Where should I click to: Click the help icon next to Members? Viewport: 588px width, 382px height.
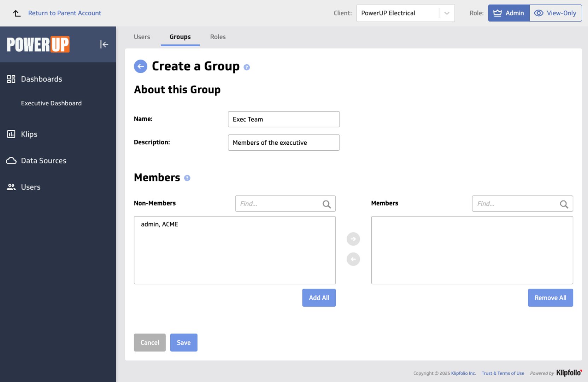(x=187, y=178)
